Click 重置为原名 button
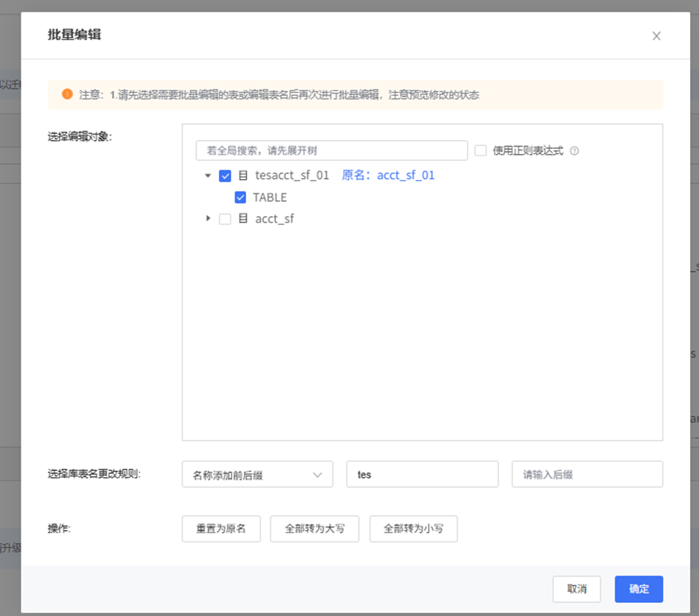 pos(221,528)
